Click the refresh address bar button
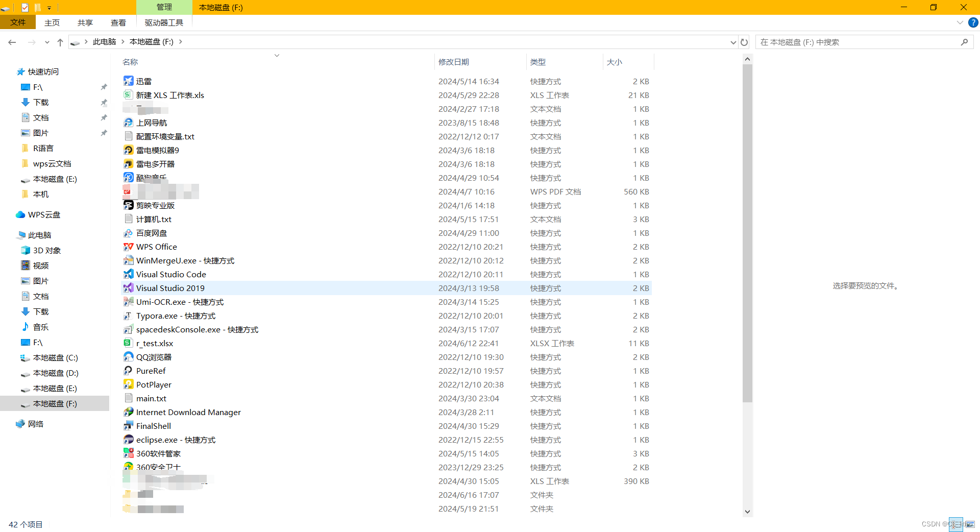 744,42
